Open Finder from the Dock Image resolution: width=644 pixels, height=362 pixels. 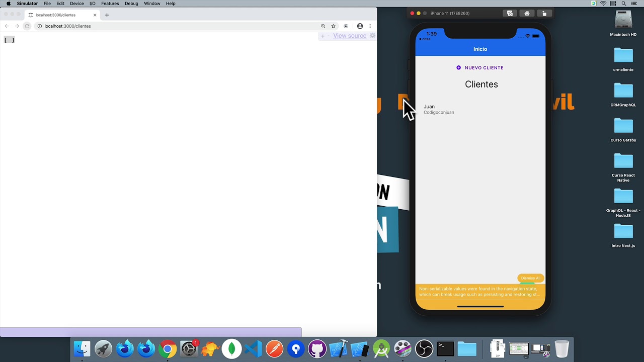[82, 348]
